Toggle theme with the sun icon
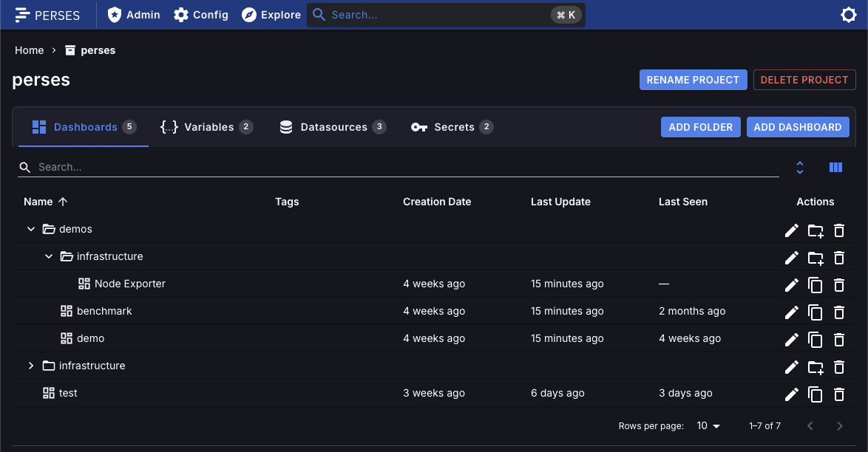The image size is (868, 452). coord(848,15)
